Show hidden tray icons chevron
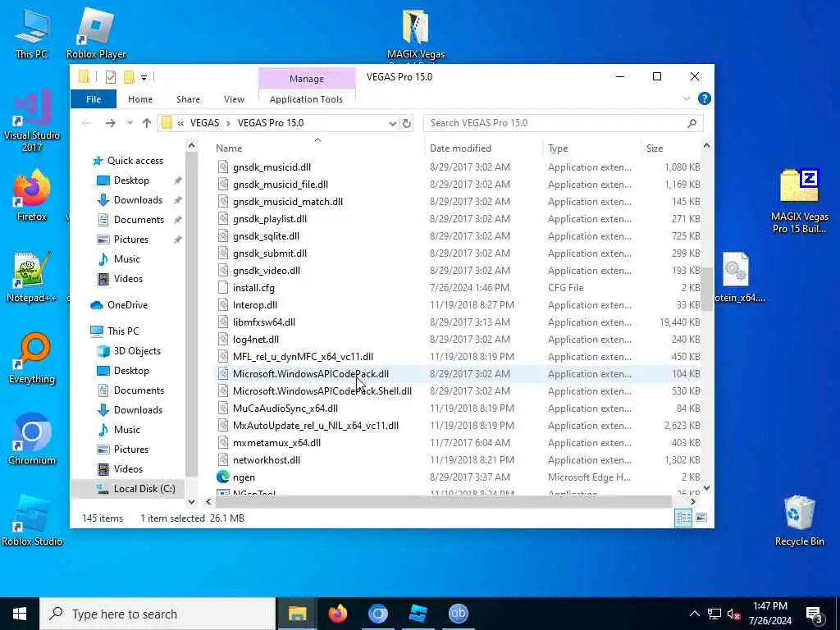Image resolution: width=840 pixels, height=630 pixels. tap(694, 614)
